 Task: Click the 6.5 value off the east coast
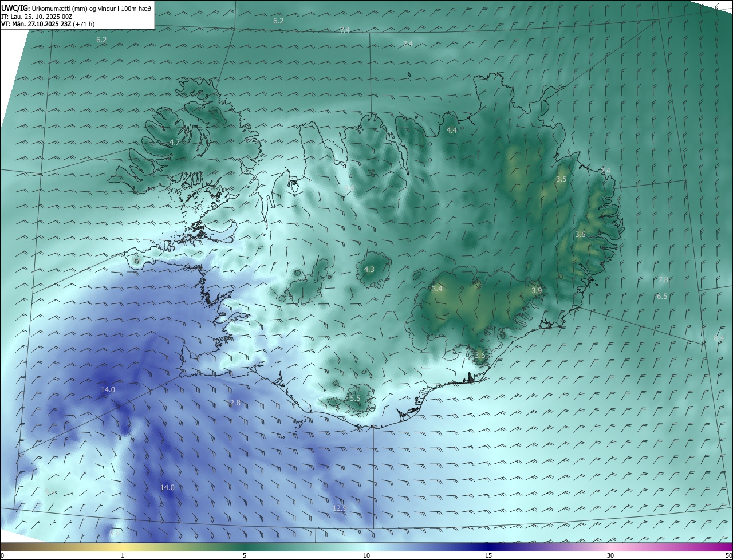pos(662,297)
